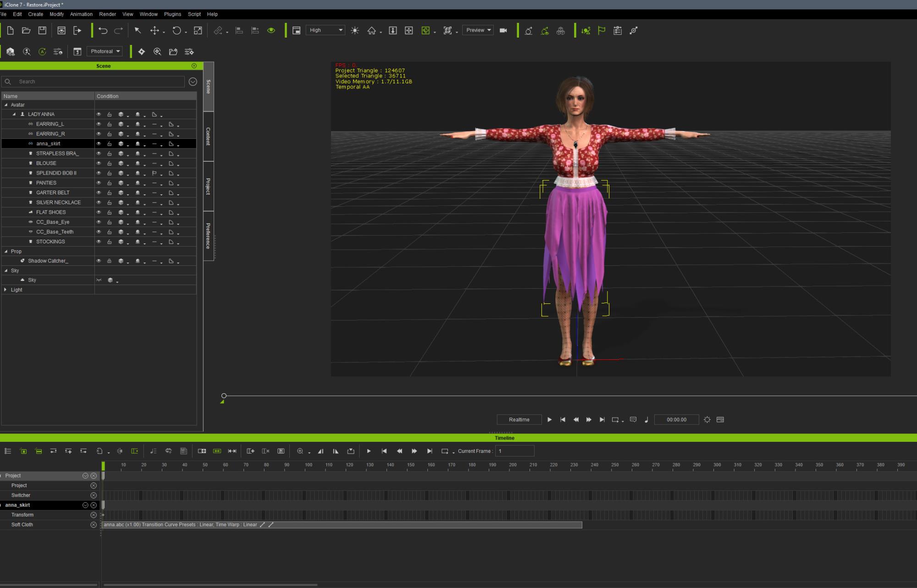This screenshot has height=588, width=917.
Task: Toggle visibility eye of EARRING_L
Action: [x=98, y=124]
